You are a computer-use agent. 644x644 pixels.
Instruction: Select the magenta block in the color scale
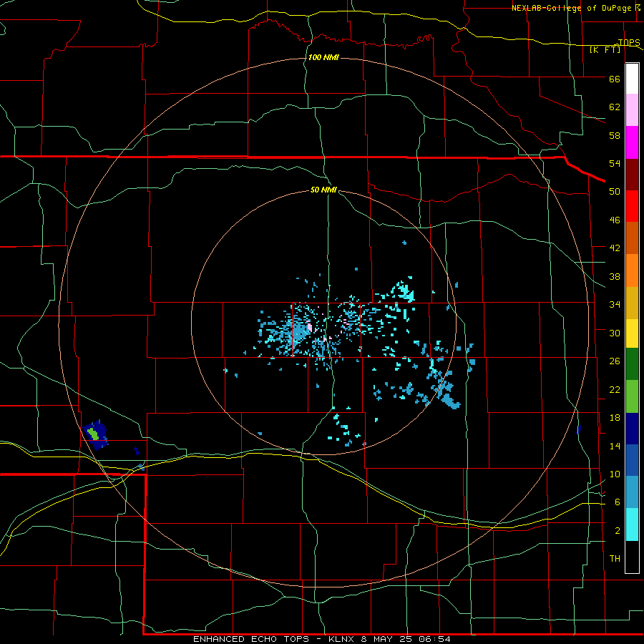coord(632,142)
